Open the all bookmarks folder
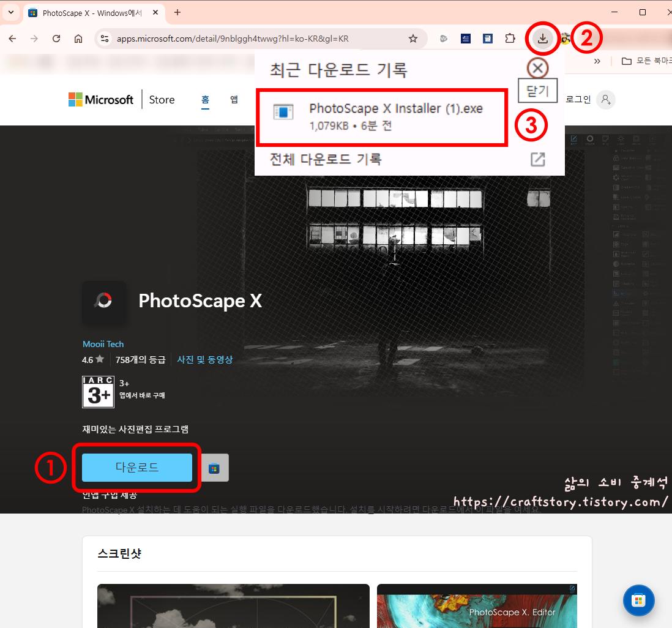 pyautogui.click(x=646, y=61)
